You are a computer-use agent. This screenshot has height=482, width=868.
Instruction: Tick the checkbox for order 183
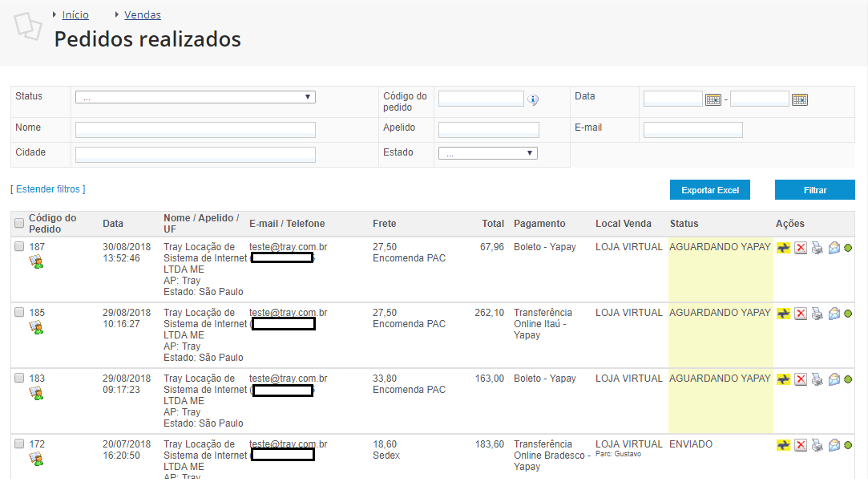coord(19,378)
